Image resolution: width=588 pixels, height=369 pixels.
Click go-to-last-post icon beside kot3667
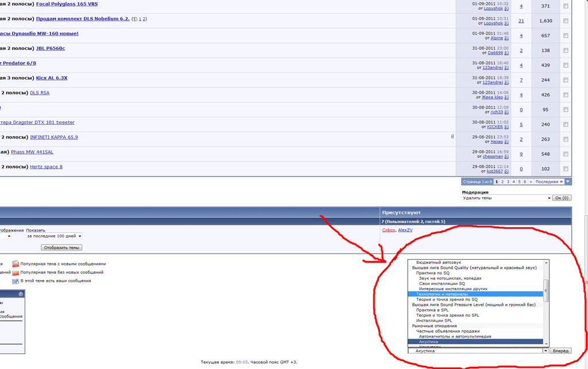pyautogui.click(x=506, y=171)
